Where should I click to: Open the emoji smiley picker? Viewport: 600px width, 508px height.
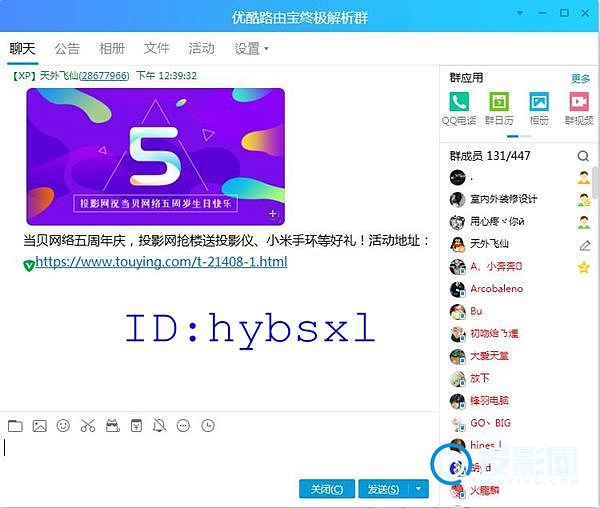coord(63,425)
